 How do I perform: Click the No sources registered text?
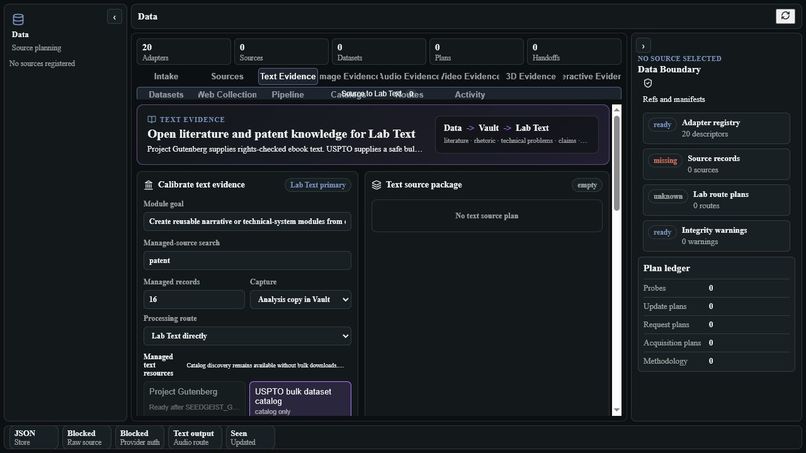click(x=42, y=63)
